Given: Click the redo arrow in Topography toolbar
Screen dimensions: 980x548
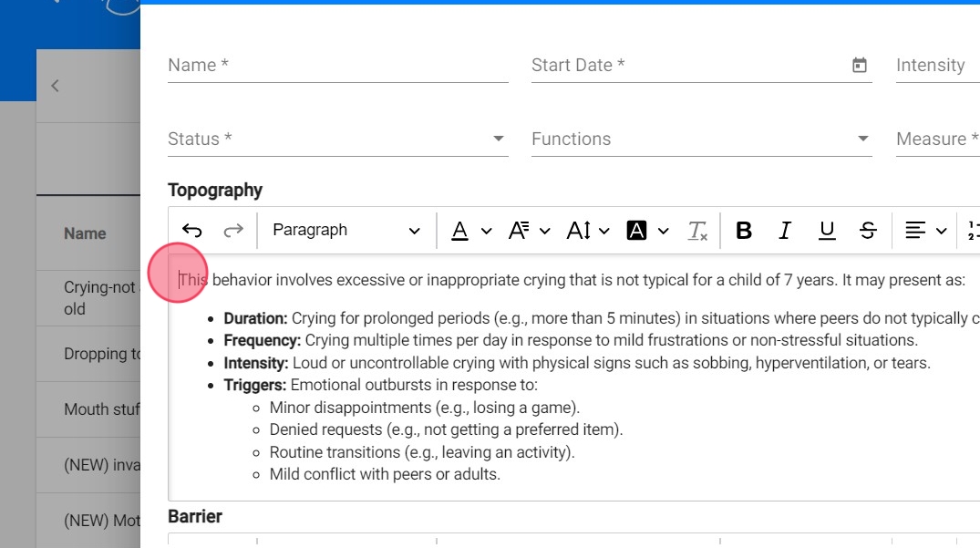Looking at the screenshot, I should 233,231.
